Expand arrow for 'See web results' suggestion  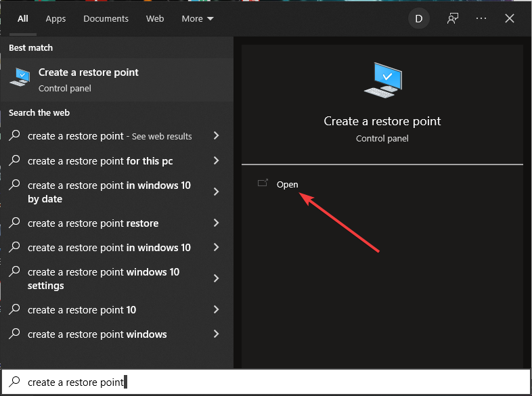pyautogui.click(x=216, y=136)
